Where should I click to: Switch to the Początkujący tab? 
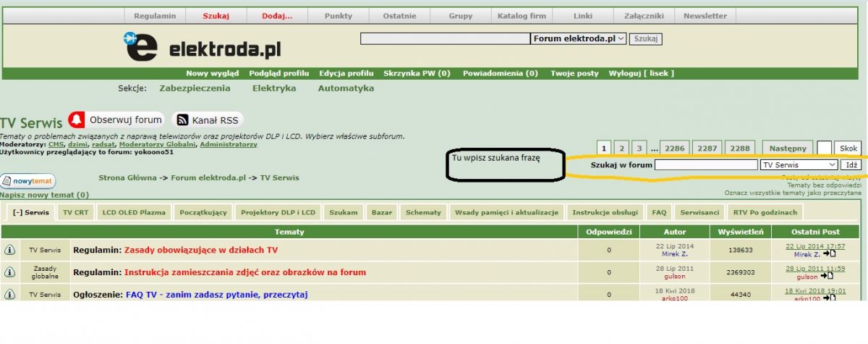tap(203, 212)
